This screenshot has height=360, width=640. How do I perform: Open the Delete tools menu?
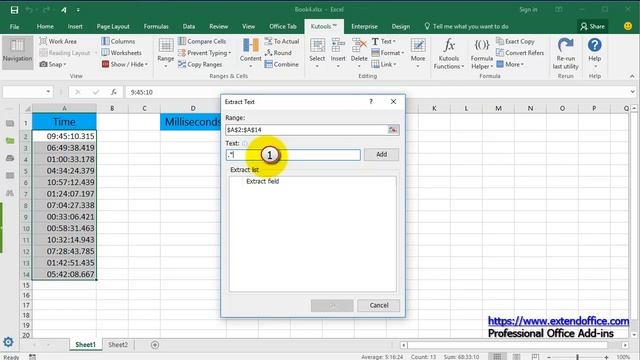359,52
